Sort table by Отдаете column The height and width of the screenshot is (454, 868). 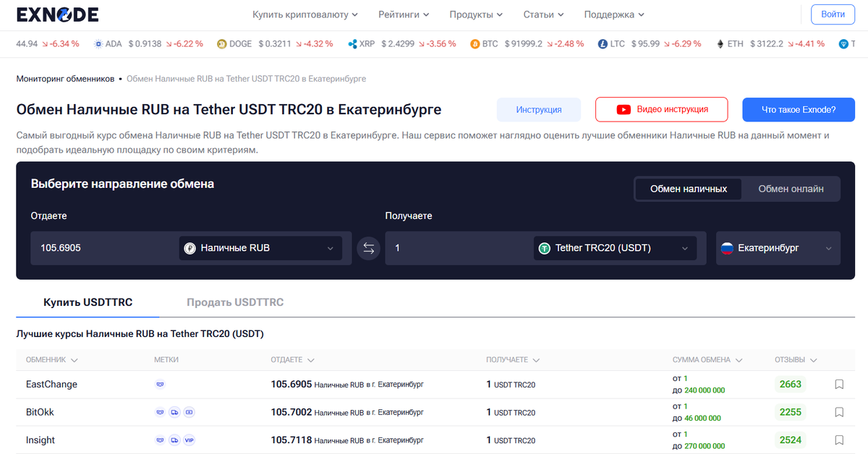pyautogui.click(x=292, y=359)
